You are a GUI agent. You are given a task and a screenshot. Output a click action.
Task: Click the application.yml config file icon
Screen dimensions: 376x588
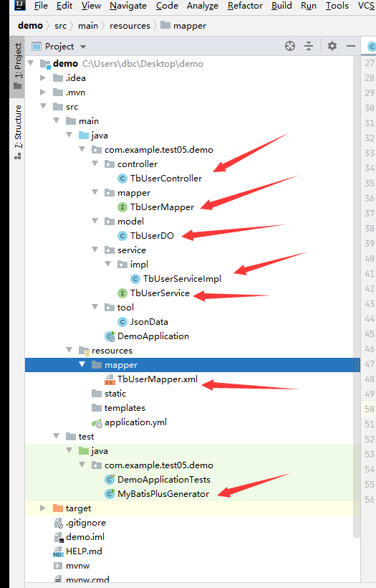pos(97,423)
